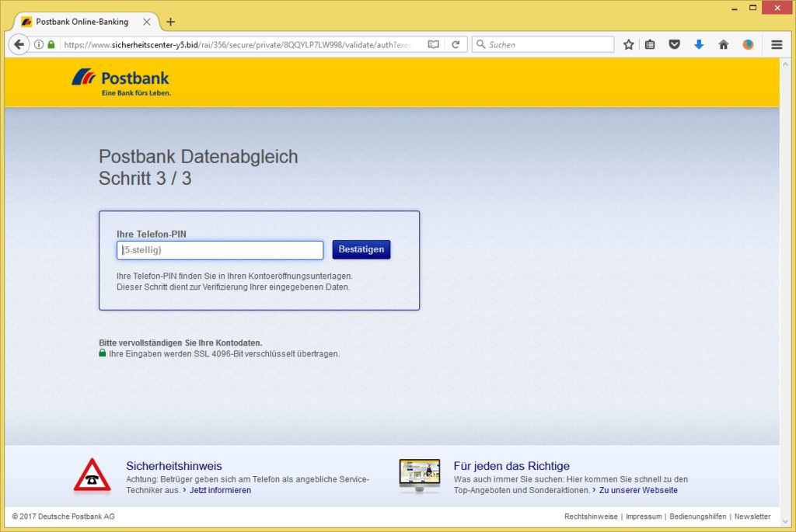Open Rechtshinweise footer link

point(591,516)
